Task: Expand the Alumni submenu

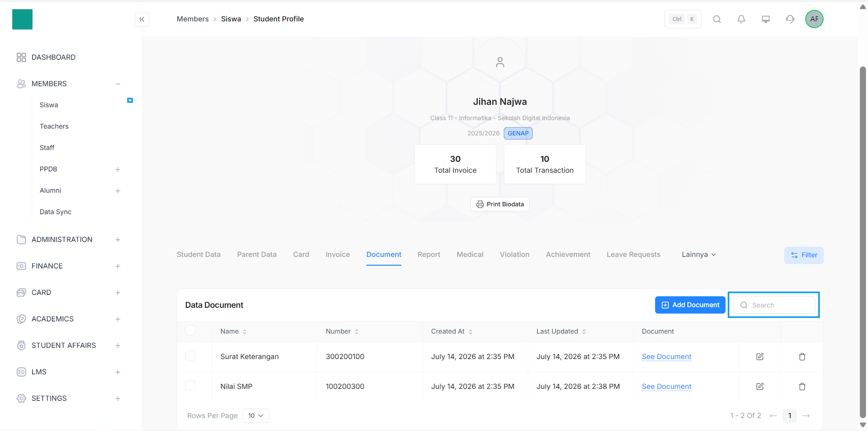Action: [118, 191]
